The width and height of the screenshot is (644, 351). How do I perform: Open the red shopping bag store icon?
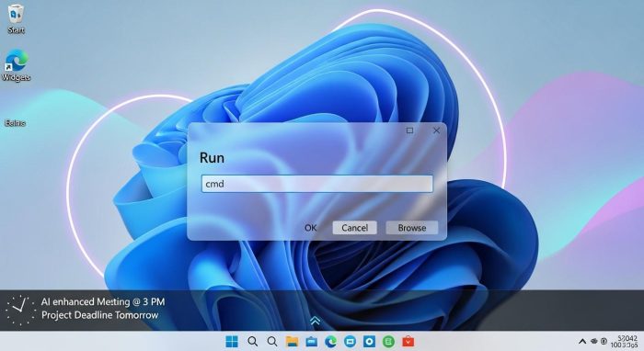(x=408, y=341)
